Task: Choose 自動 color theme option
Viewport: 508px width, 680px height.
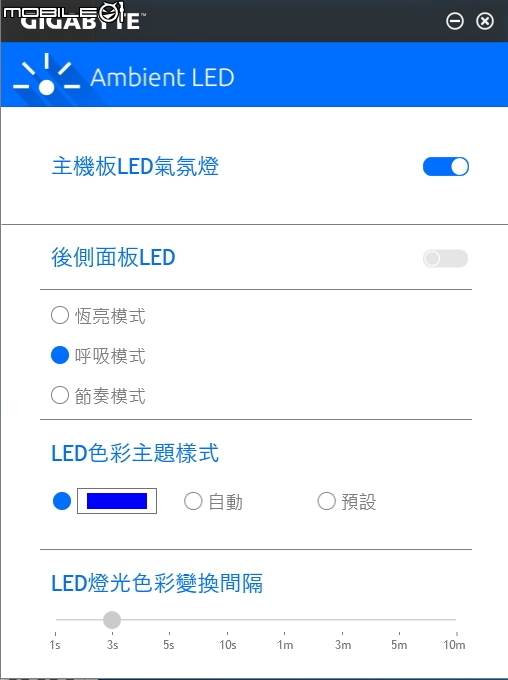Action: [193, 501]
